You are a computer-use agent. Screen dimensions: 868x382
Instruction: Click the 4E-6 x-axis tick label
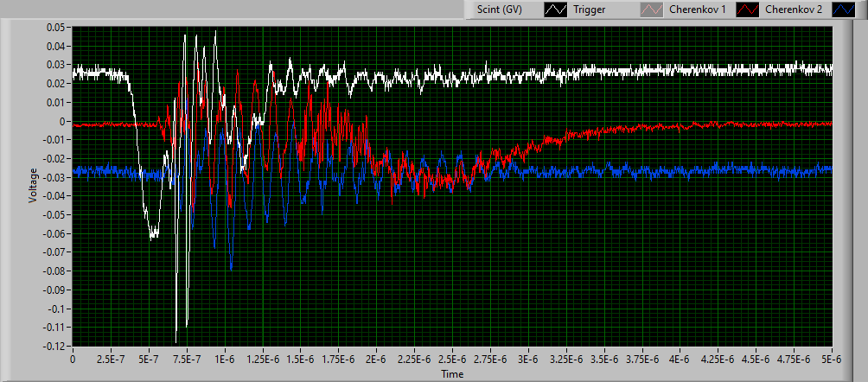coord(680,359)
